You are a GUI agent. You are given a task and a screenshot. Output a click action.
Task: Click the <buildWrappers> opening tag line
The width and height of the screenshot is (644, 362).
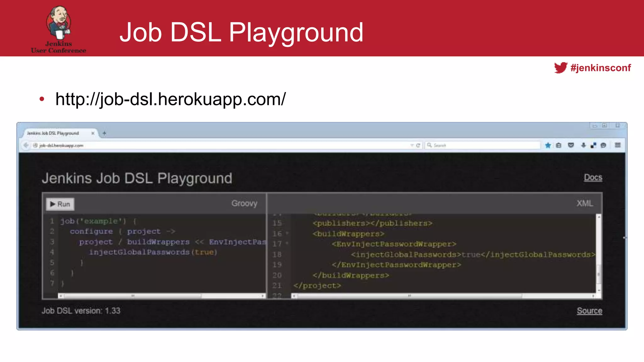point(348,234)
